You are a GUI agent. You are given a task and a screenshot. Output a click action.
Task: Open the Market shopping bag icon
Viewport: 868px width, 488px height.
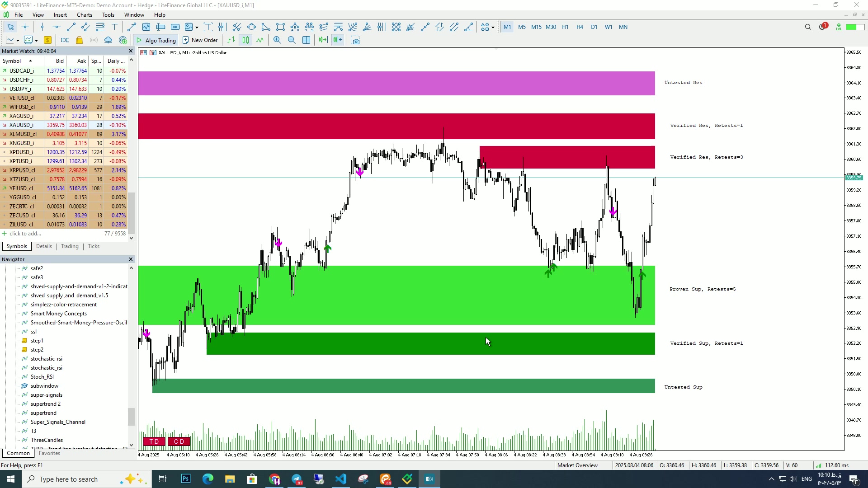pos(79,40)
